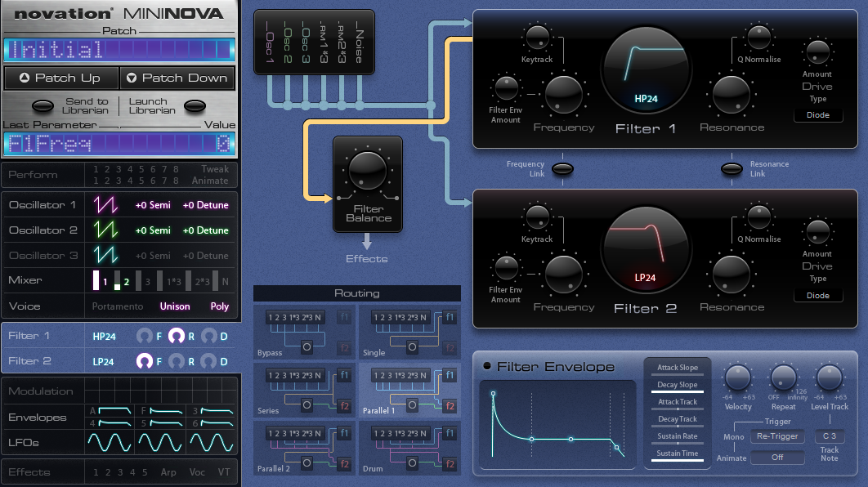
Task: Click Filter 1 R ring icon
Action: [x=177, y=336]
